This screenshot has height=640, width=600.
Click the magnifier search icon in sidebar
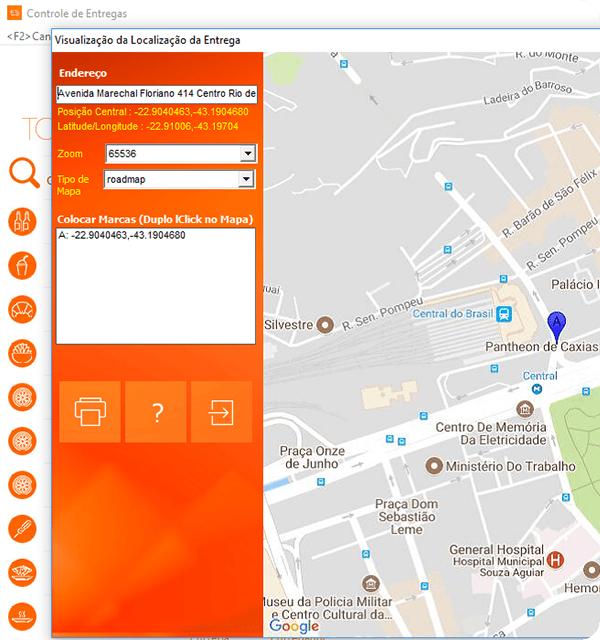pyautogui.click(x=24, y=173)
